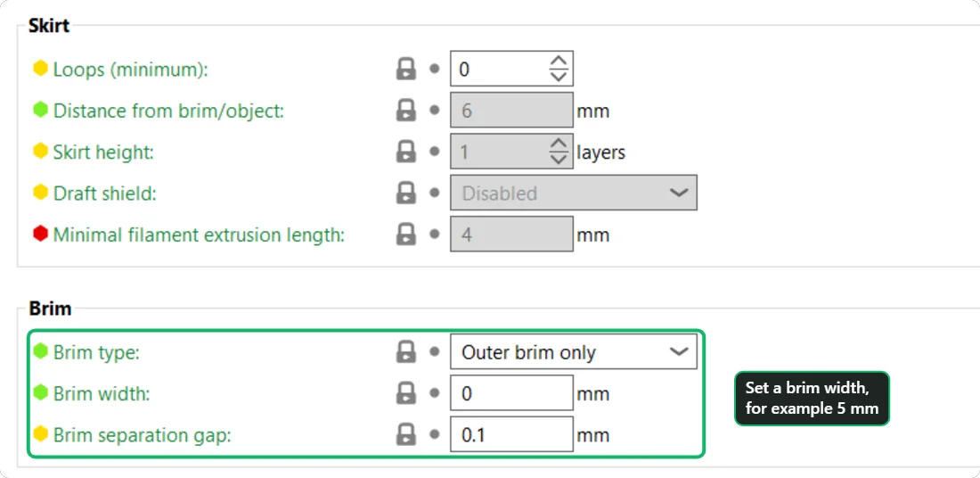980x478 pixels.
Task: Click the lock icon beside Distance from brim/object
Action: pos(405,111)
